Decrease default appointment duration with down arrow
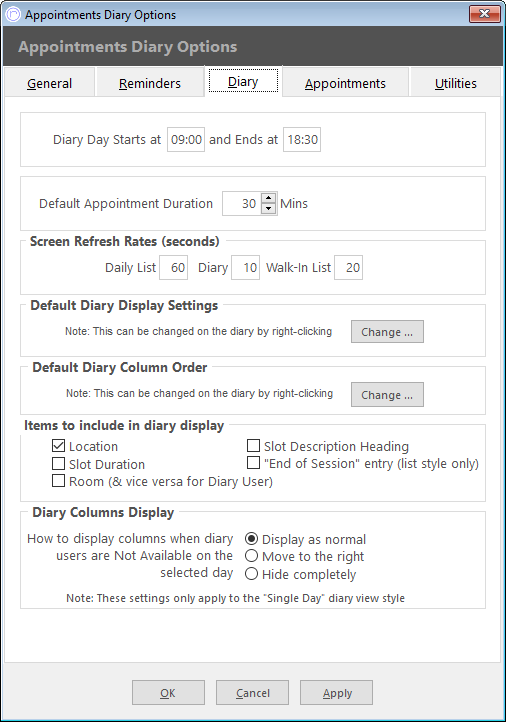Screen dimensions: 506x722 click(x=268, y=209)
